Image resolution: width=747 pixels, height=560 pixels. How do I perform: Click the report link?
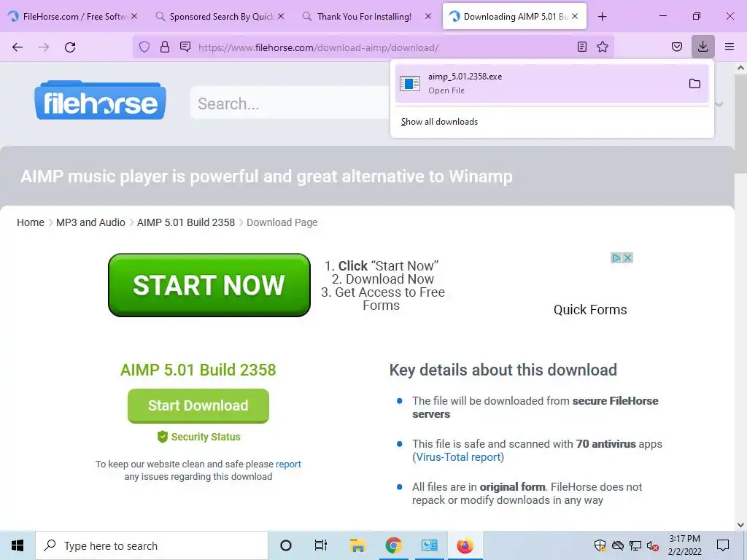pyautogui.click(x=288, y=464)
